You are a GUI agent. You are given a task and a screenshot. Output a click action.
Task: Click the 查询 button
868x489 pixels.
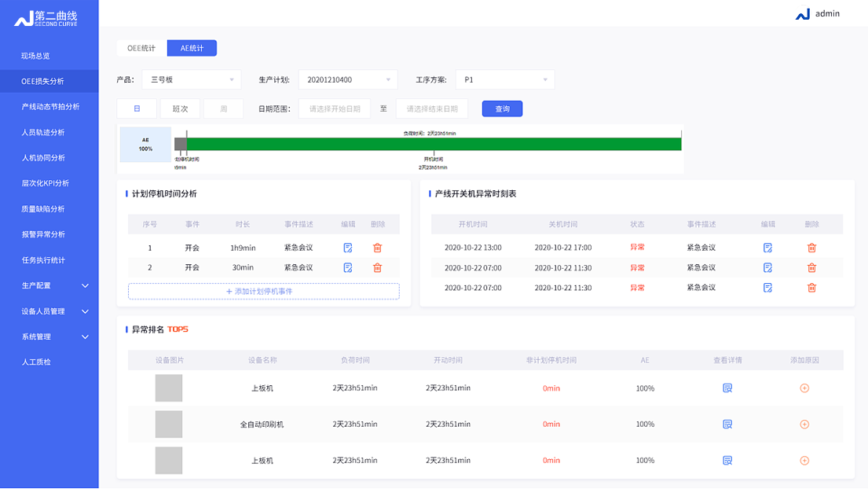pos(502,108)
